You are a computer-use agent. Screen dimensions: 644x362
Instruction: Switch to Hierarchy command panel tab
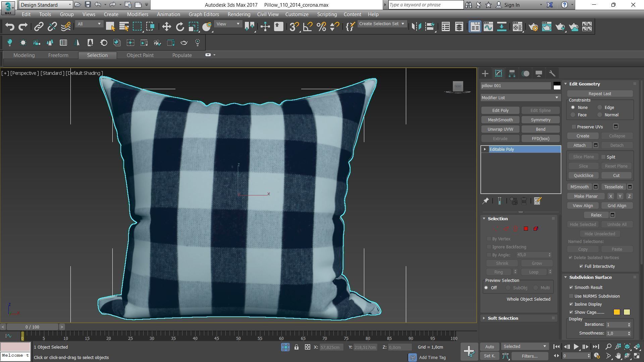(512, 73)
